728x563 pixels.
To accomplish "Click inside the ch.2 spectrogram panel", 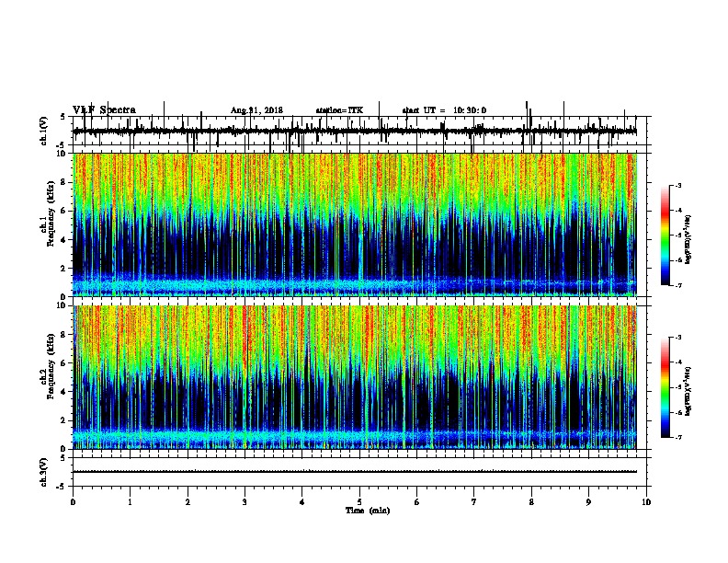I will pos(355,377).
